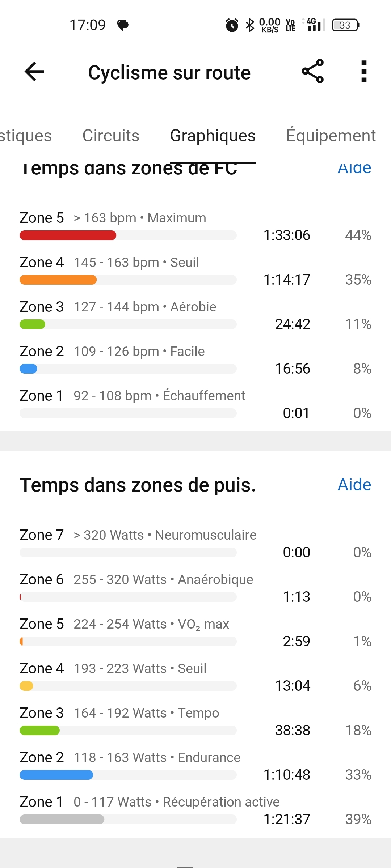Open the three-dot overflow menu

(x=364, y=72)
